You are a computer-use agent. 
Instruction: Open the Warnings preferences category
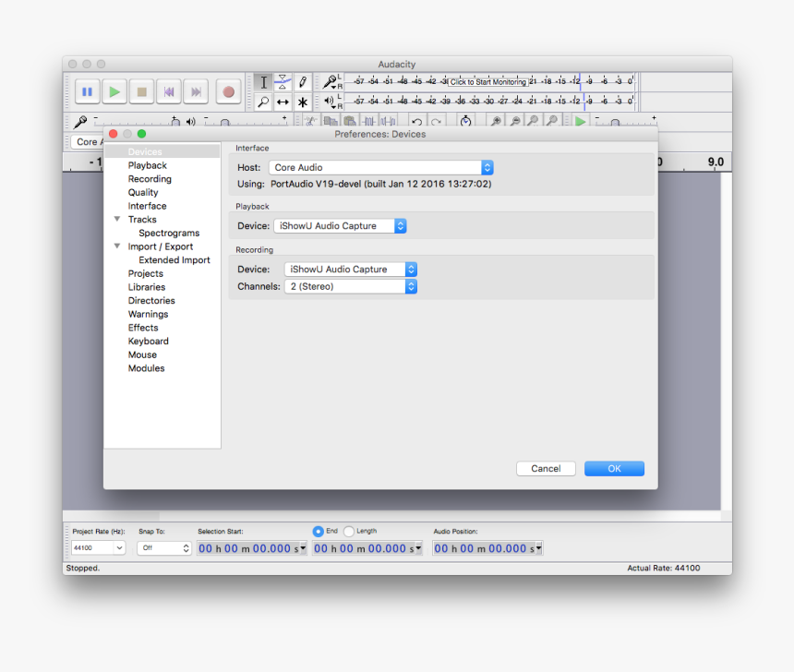pyautogui.click(x=148, y=314)
